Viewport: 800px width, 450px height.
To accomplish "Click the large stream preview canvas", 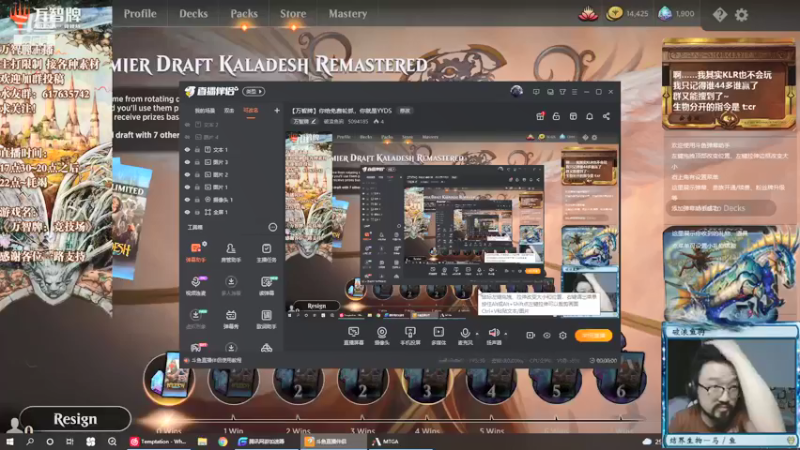I will coord(452,225).
